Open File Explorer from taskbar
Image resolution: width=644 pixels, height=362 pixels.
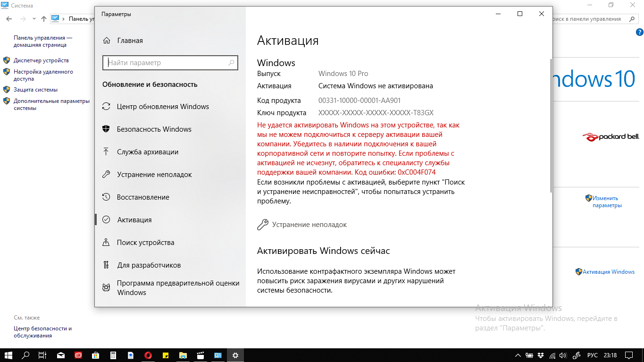click(x=183, y=355)
